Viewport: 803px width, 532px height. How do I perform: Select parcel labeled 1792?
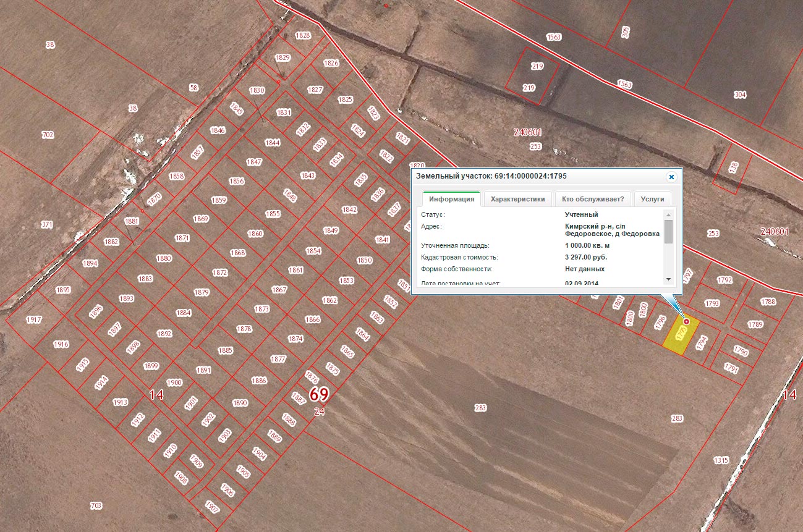724,281
